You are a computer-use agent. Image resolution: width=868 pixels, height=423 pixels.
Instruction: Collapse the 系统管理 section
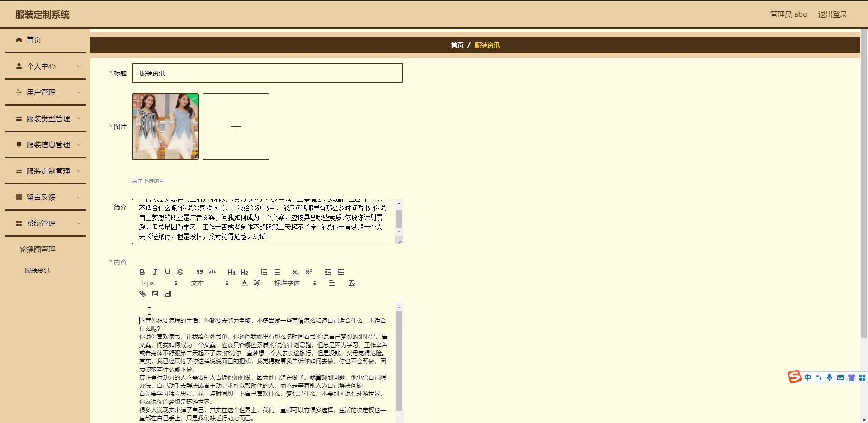point(78,223)
